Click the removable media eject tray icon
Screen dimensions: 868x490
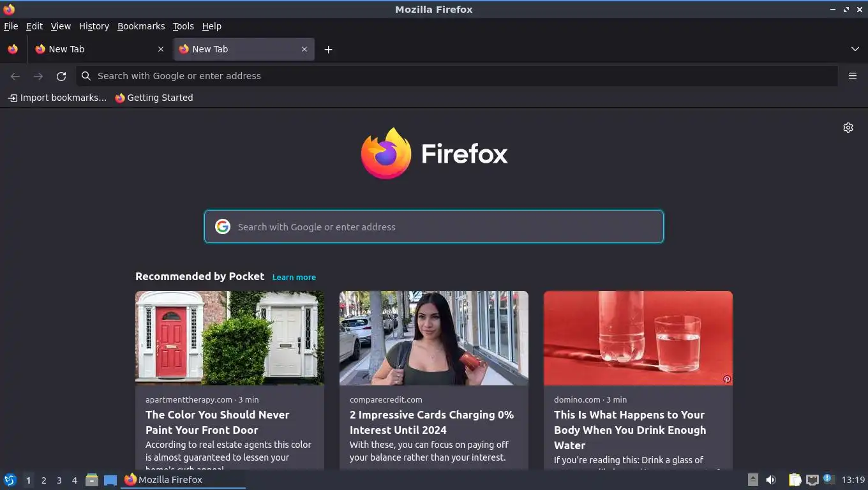point(753,480)
